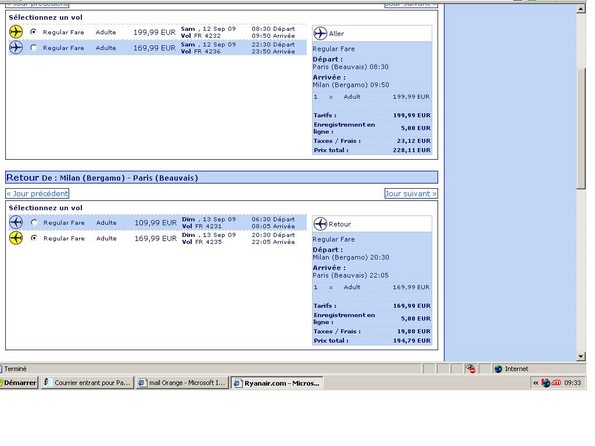The image size is (595, 446).
Task: Select the 169,99 EUR 22:30 outbound flight radio
Action: [x=34, y=47]
